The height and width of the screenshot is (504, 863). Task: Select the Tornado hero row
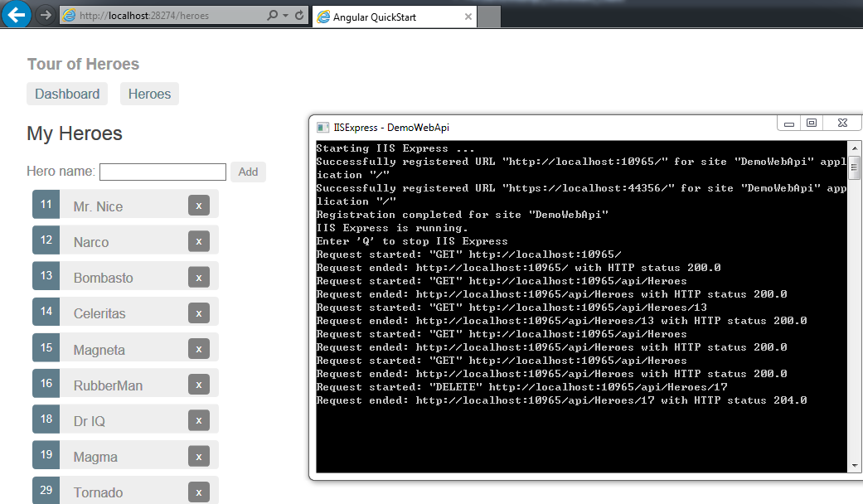tap(125, 490)
